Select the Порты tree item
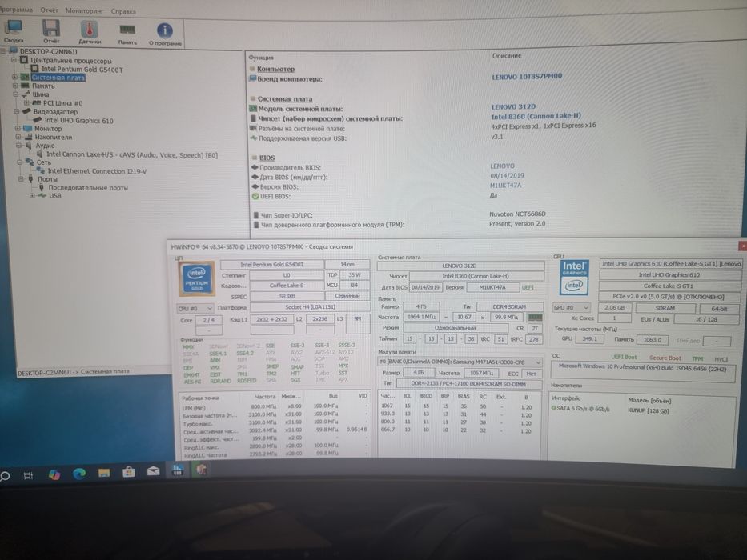 tap(47, 179)
